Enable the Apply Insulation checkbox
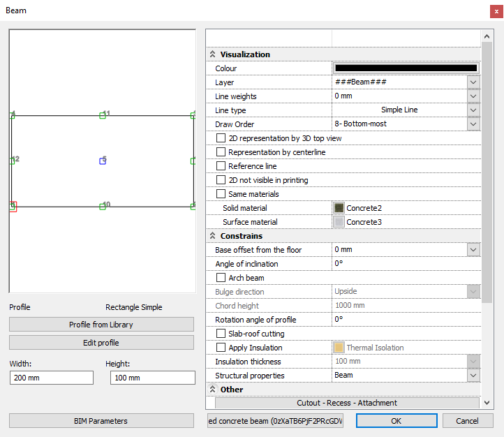 point(221,348)
